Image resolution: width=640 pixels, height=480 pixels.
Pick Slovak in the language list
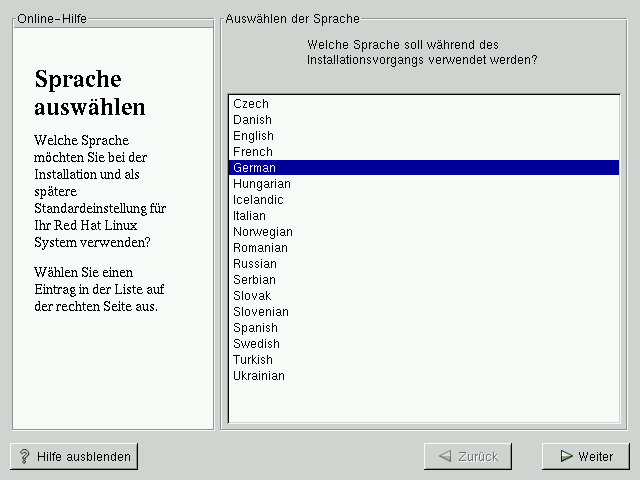click(x=252, y=296)
